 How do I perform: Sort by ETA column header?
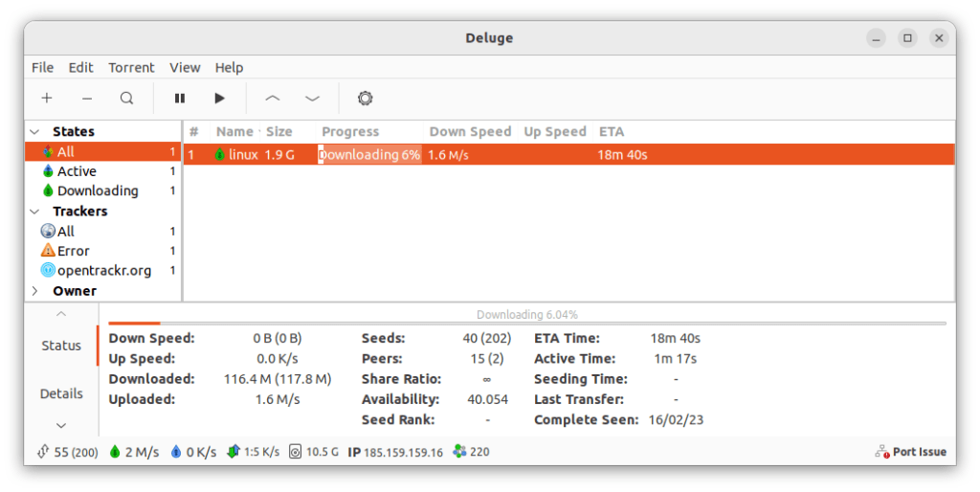[x=612, y=132]
